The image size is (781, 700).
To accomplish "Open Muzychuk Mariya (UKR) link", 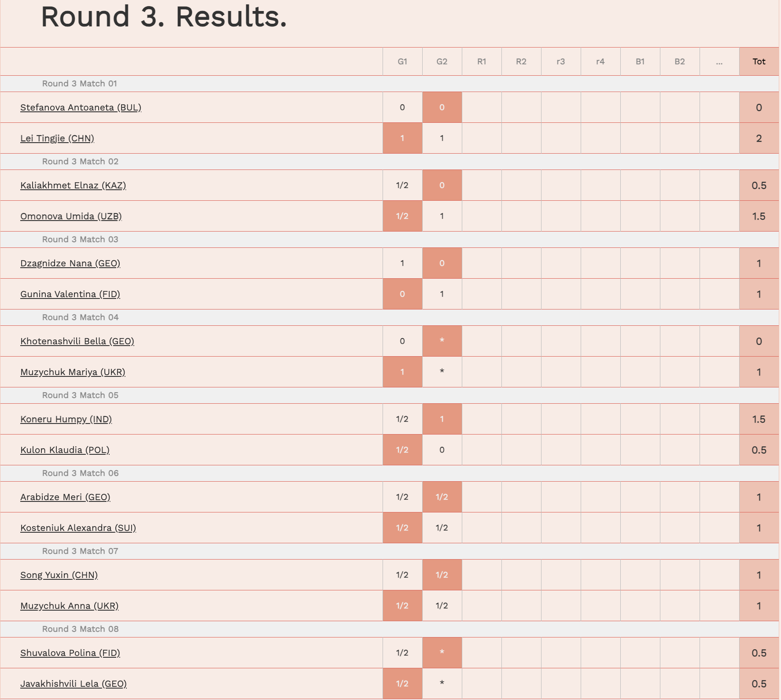I will pos(73,372).
